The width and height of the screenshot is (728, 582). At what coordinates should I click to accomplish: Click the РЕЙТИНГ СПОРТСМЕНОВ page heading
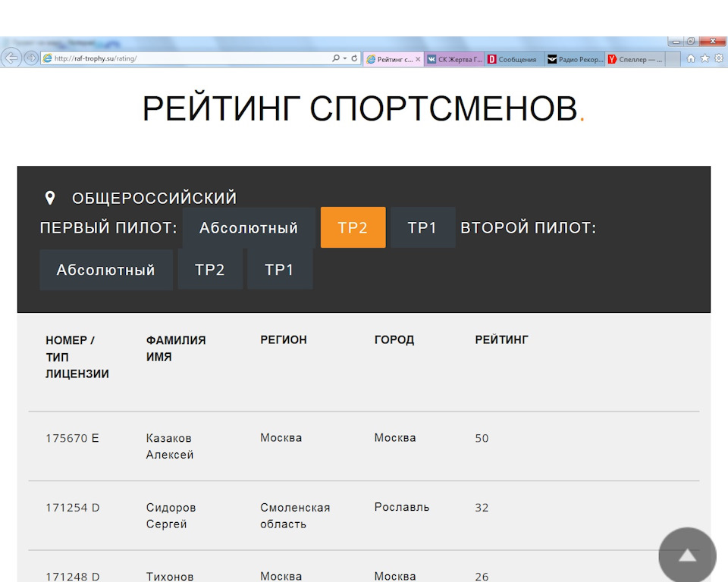363,108
